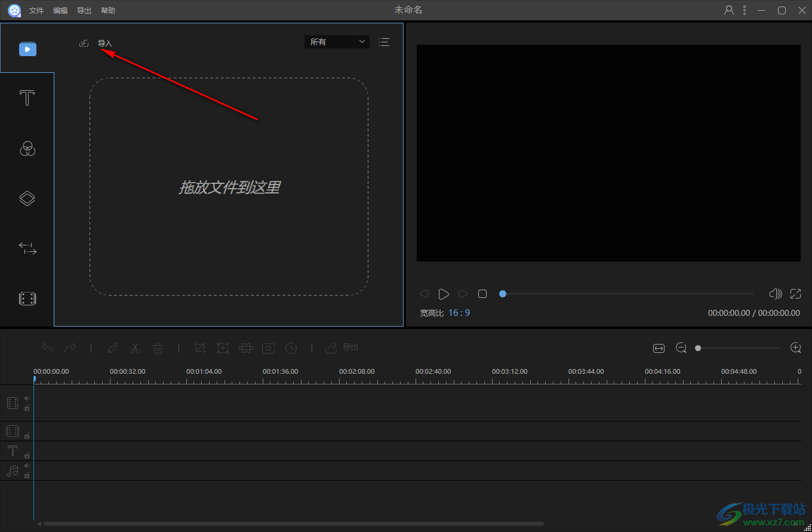This screenshot has width=812, height=532.
Task: Zoom in the timeline with plus icon
Action: 795,348
